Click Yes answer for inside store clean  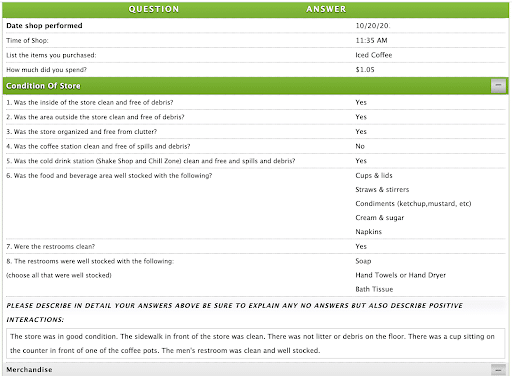click(x=361, y=102)
